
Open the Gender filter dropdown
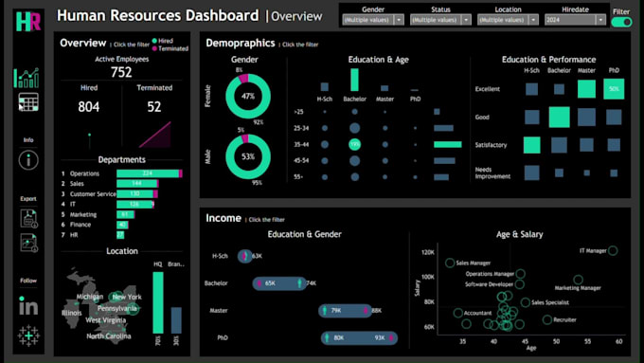point(373,20)
